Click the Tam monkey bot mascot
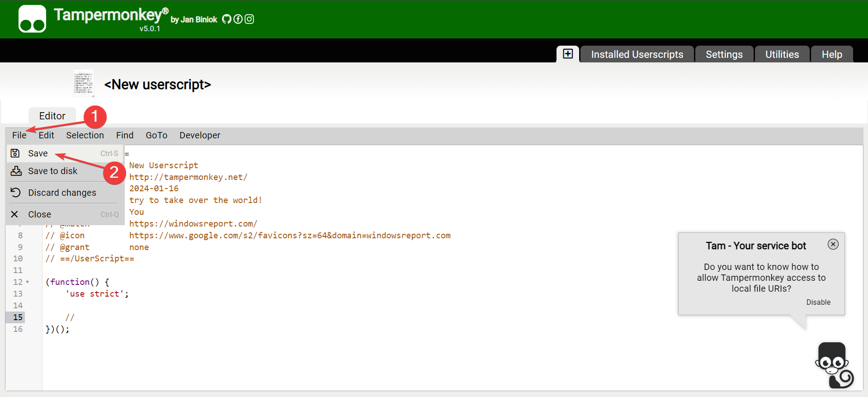The width and height of the screenshot is (868, 397). point(833,365)
